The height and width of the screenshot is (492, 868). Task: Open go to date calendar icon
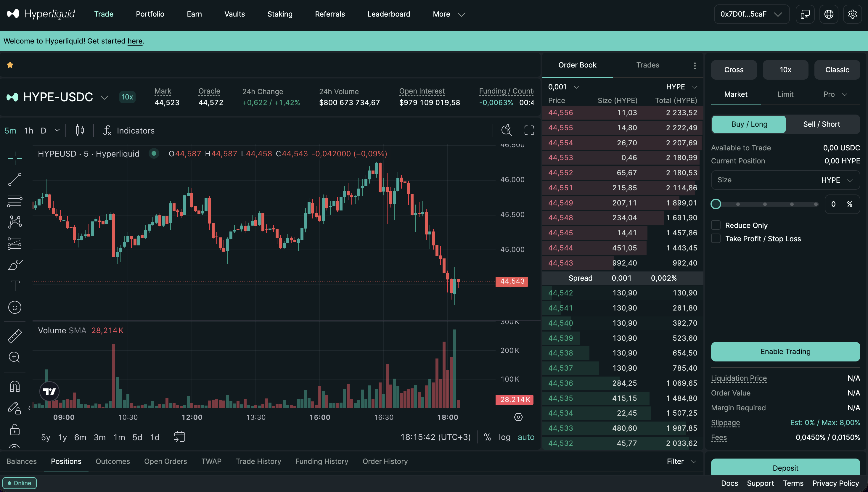pyautogui.click(x=179, y=437)
